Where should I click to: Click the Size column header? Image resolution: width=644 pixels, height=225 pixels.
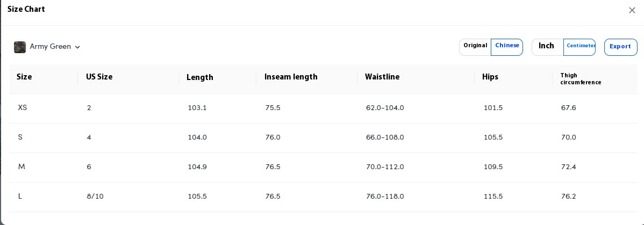coord(24,76)
